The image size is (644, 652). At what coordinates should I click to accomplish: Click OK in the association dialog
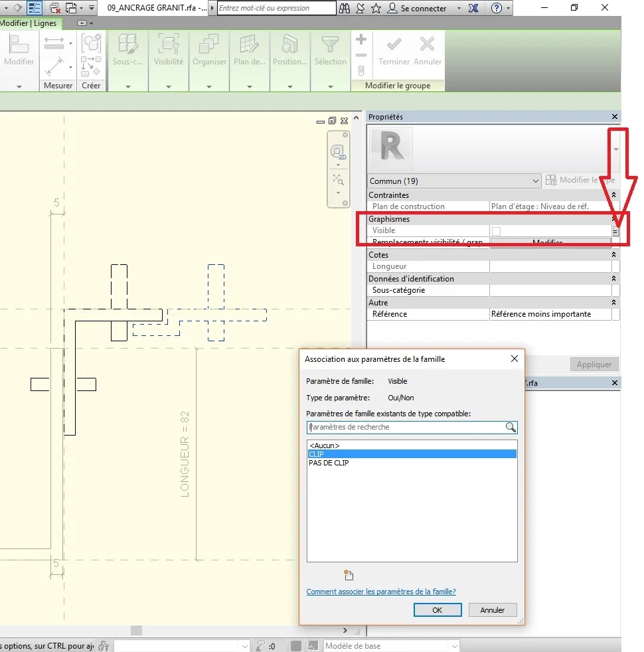pos(438,610)
